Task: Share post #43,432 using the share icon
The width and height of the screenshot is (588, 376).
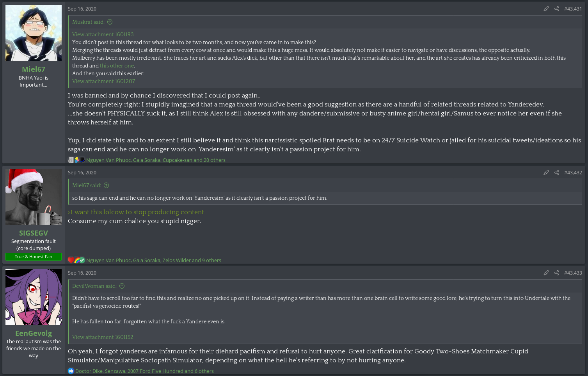Action: tap(557, 172)
